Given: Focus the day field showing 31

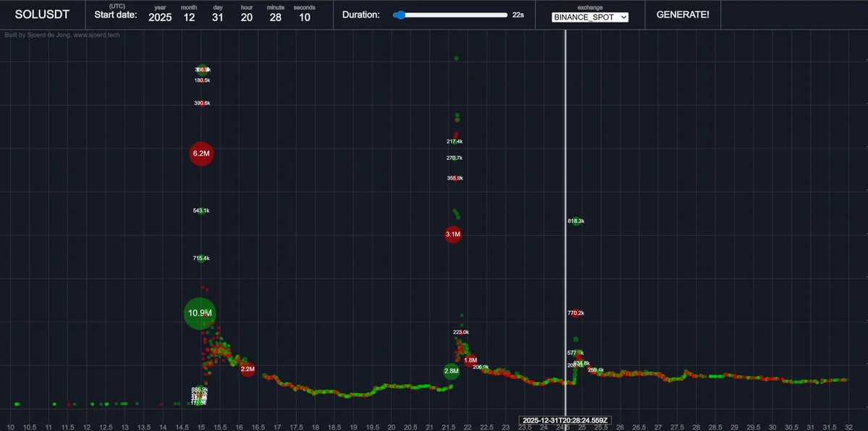Looking at the screenshot, I should click(x=218, y=17).
